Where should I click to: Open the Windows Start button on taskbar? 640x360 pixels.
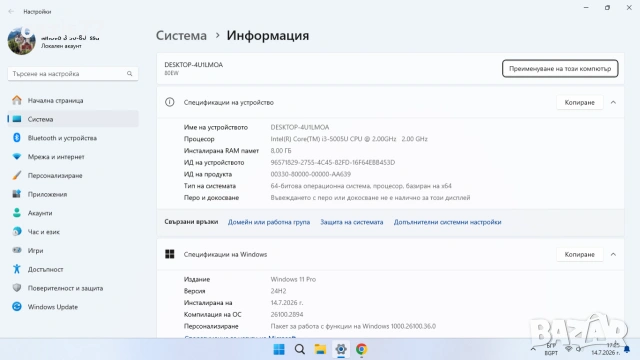click(x=279, y=349)
